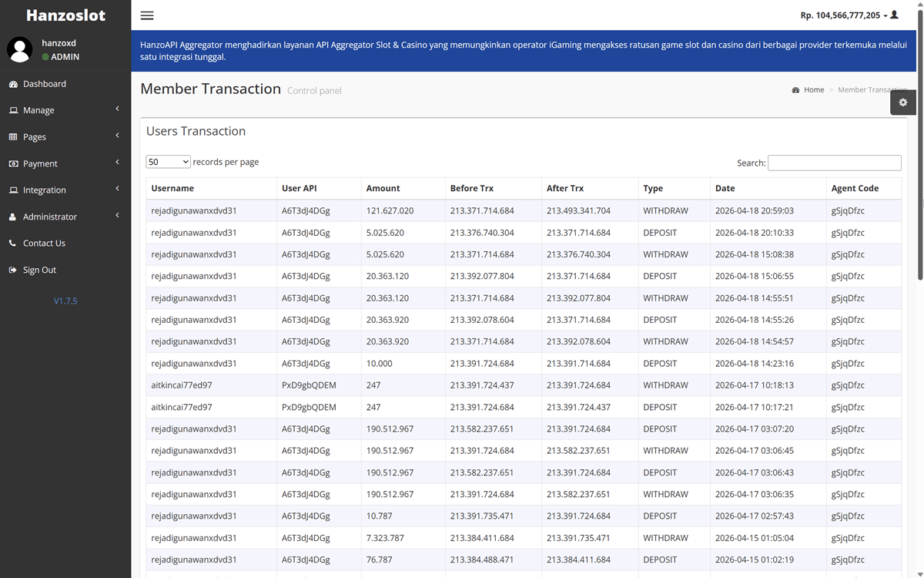Toggle the hamburger sidebar menu
This screenshot has width=924, height=578.
click(x=147, y=15)
